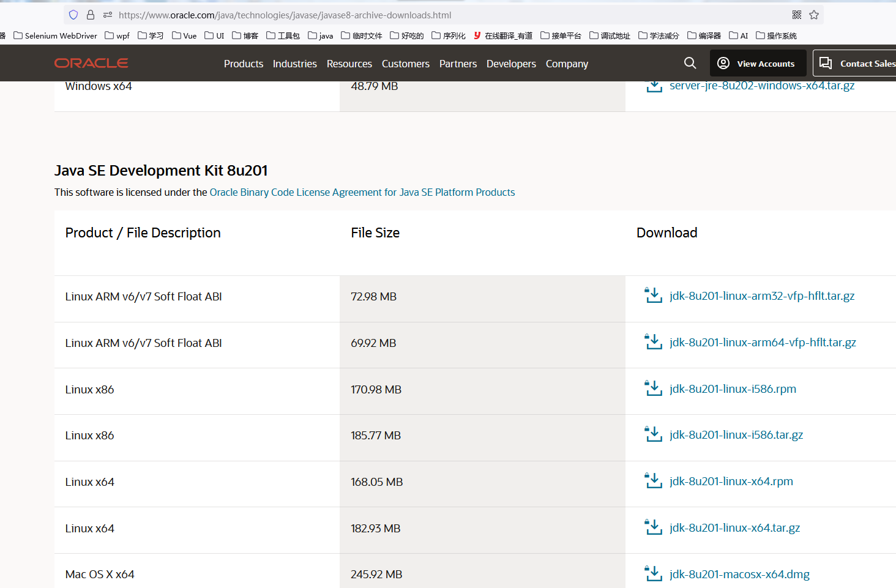
Task: Open the java bookmark folder
Action: pos(321,35)
